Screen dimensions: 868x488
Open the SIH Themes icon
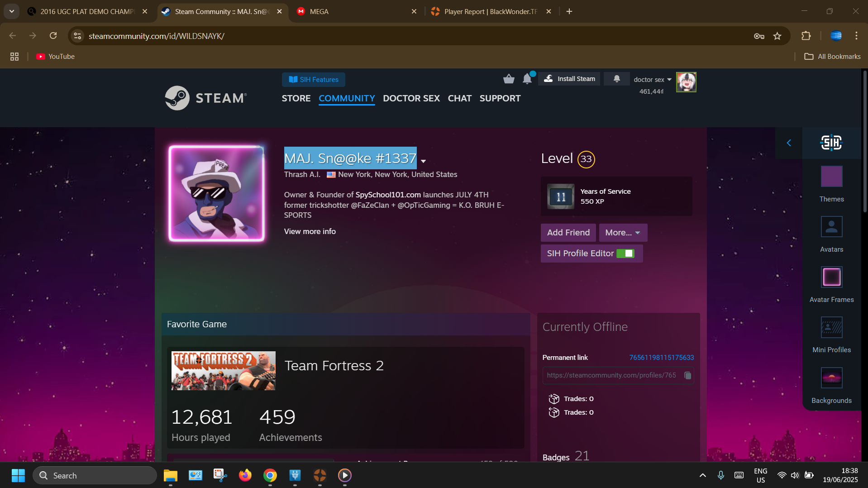coord(831,176)
